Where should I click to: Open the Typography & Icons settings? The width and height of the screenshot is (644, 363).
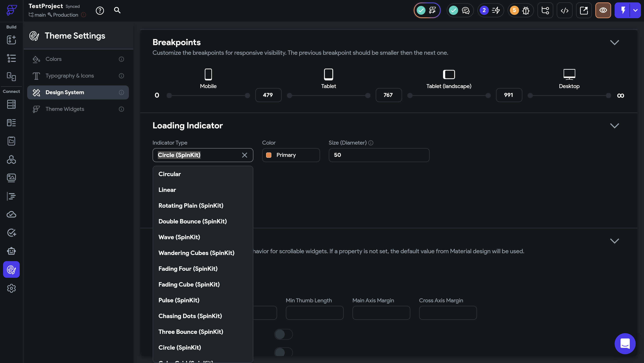(x=69, y=76)
